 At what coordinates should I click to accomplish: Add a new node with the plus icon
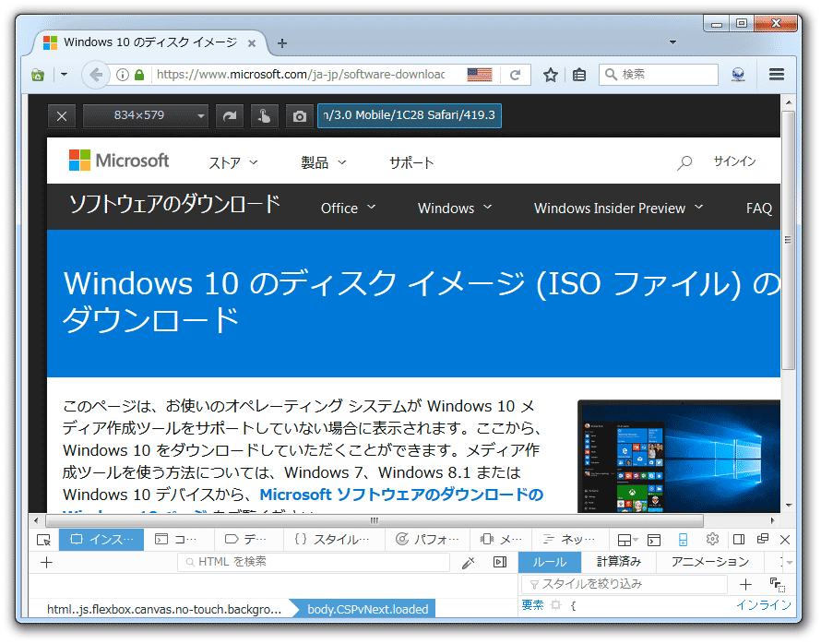click(x=47, y=562)
